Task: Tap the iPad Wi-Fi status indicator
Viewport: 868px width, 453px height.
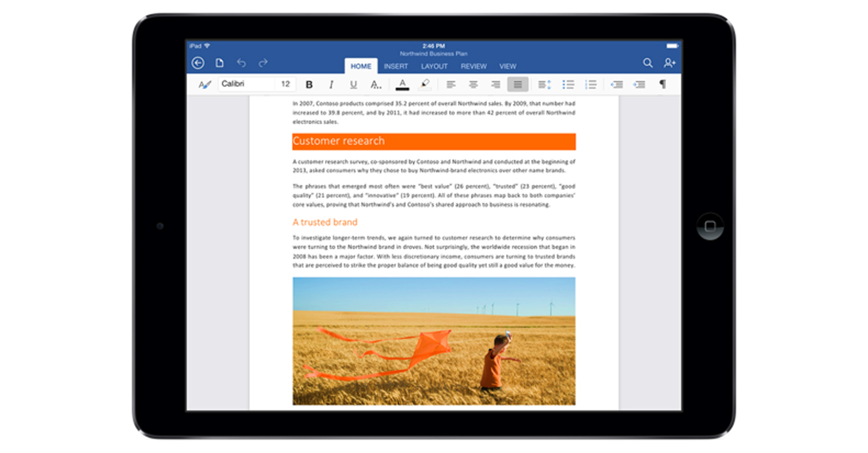Action: pos(200,46)
